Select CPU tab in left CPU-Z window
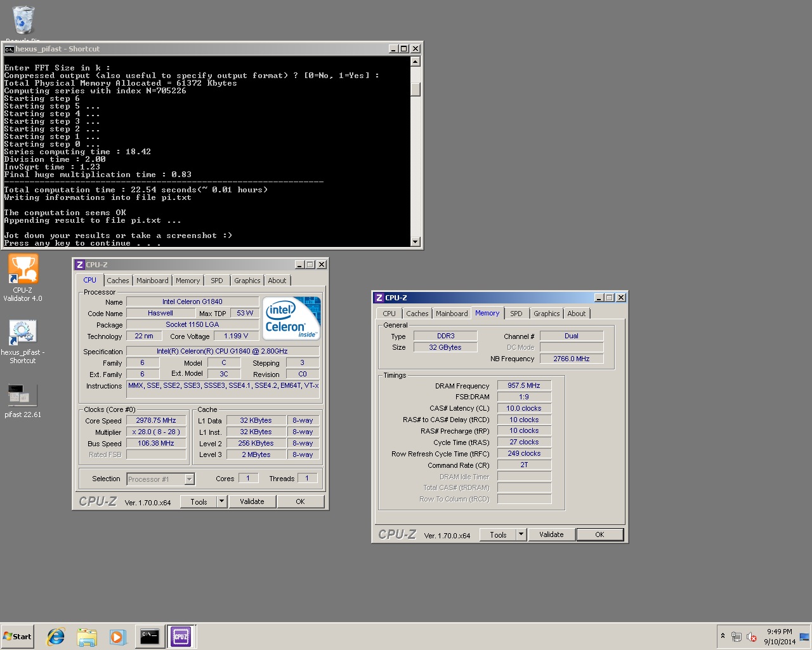The width and height of the screenshot is (812, 650). [x=90, y=280]
